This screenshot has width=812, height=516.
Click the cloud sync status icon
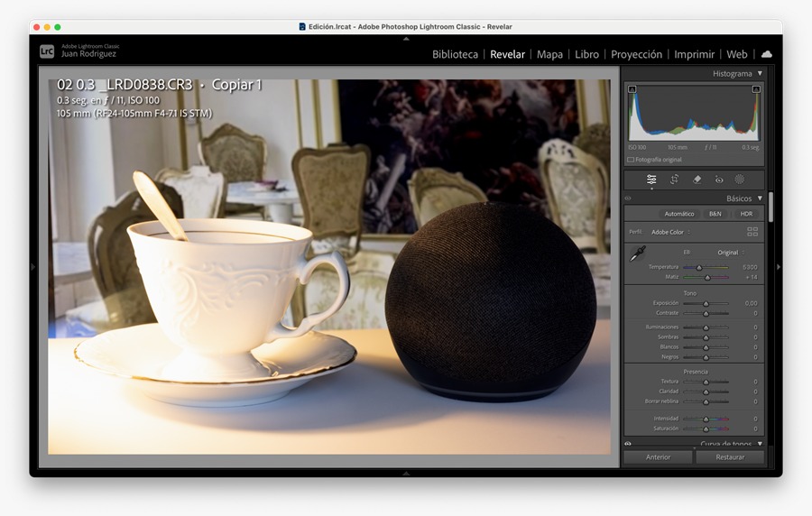[767, 54]
